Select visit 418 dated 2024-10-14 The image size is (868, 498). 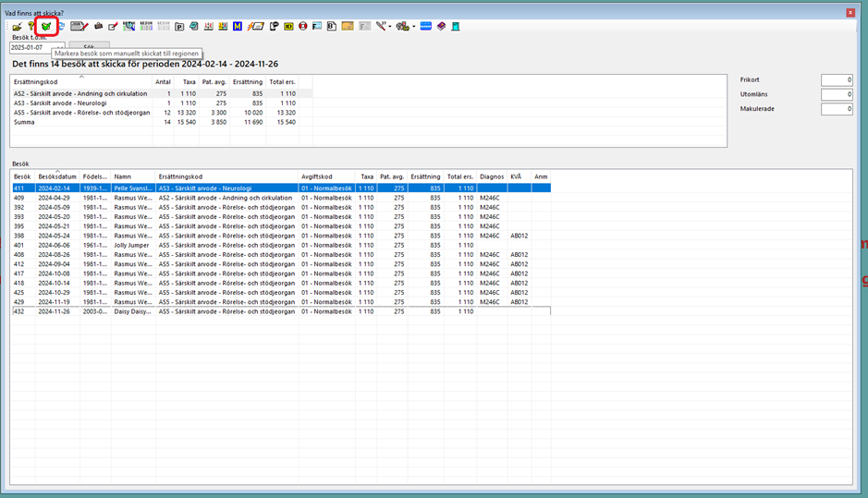pos(281,283)
